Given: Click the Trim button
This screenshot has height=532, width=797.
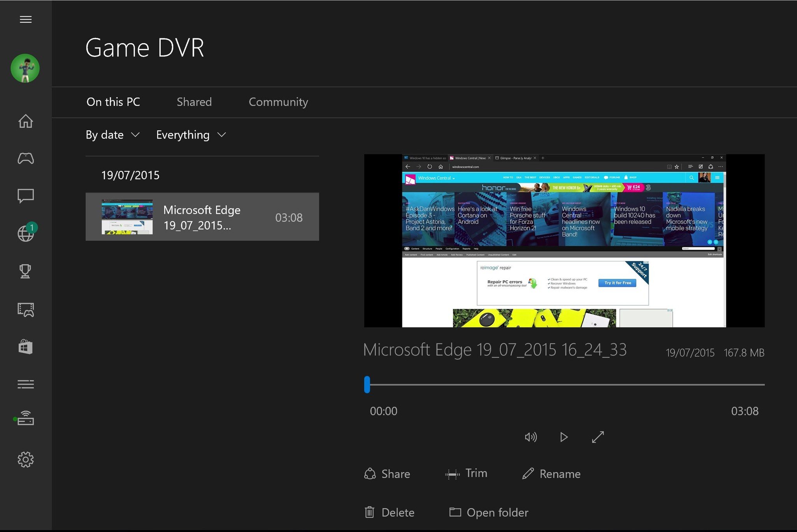Looking at the screenshot, I should pos(466,474).
